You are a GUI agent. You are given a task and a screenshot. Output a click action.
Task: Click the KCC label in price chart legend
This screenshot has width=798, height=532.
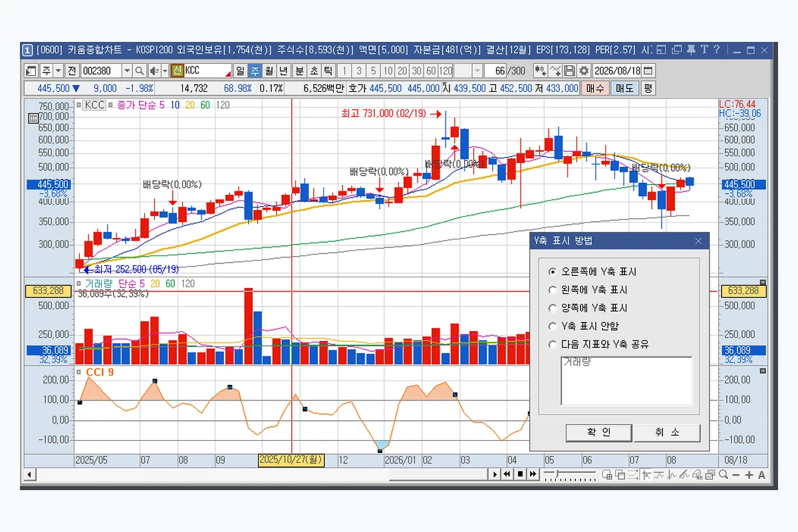pos(94,104)
